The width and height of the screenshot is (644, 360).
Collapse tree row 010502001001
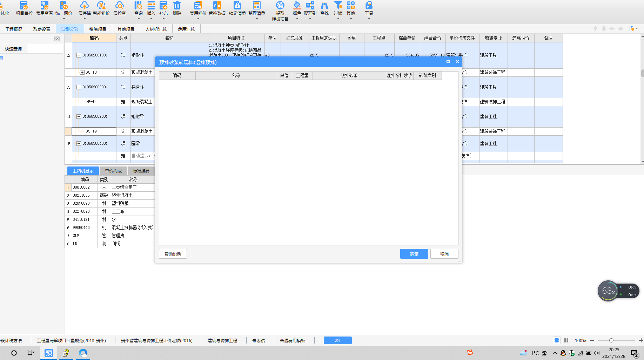pyautogui.click(x=79, y=55)
